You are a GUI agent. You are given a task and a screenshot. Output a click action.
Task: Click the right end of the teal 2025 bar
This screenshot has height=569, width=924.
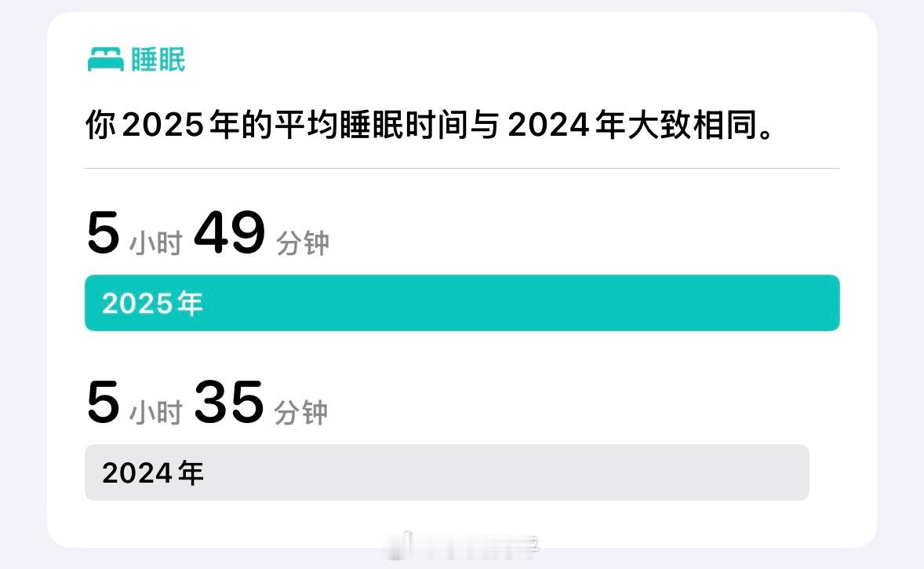[x=828, y=302]
